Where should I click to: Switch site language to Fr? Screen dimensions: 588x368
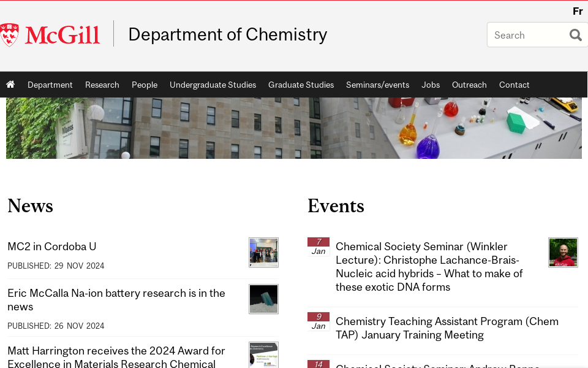tap(578, 11)
